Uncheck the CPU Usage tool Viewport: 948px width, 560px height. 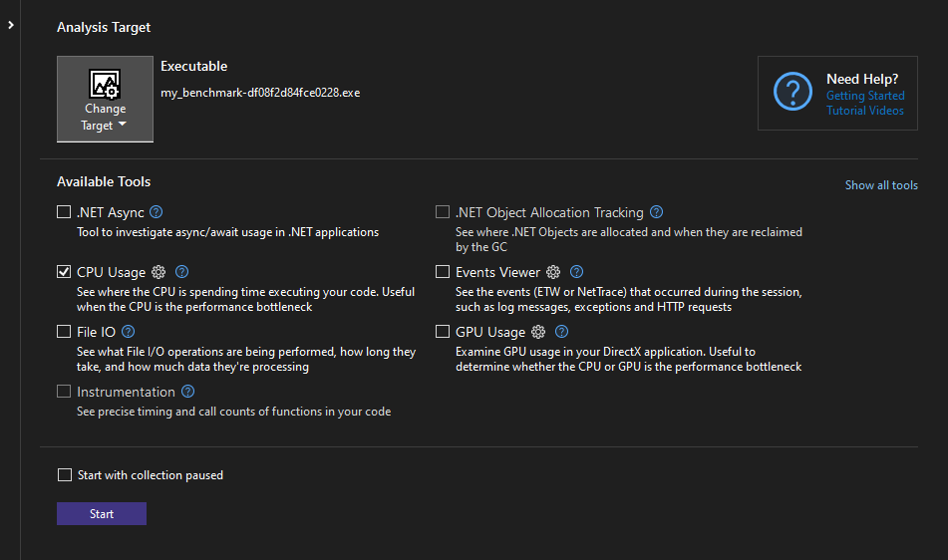click(65, 272)
